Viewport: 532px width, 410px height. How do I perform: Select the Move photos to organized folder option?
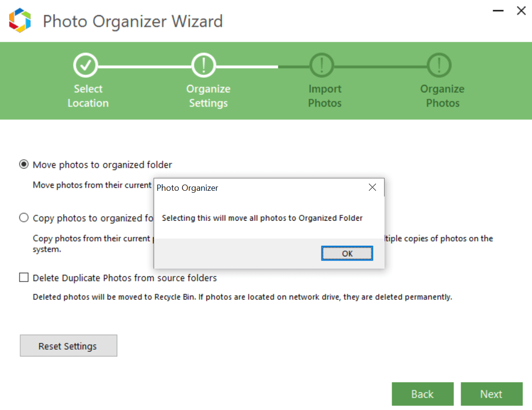click(24, 164)
